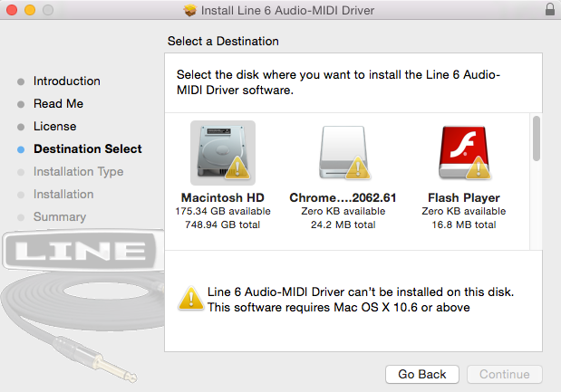This screenshot has height=392, width=561.
Task: Click the red close window button
Action: [12, 10]
